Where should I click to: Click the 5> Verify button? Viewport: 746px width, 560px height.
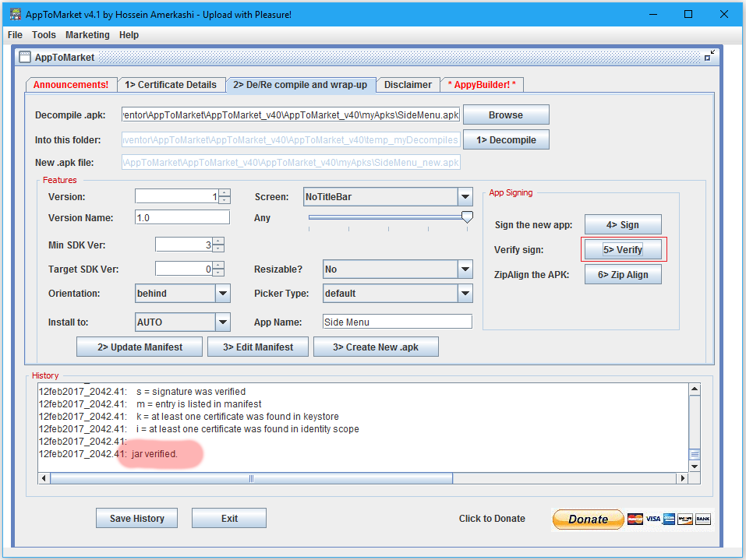623,249
